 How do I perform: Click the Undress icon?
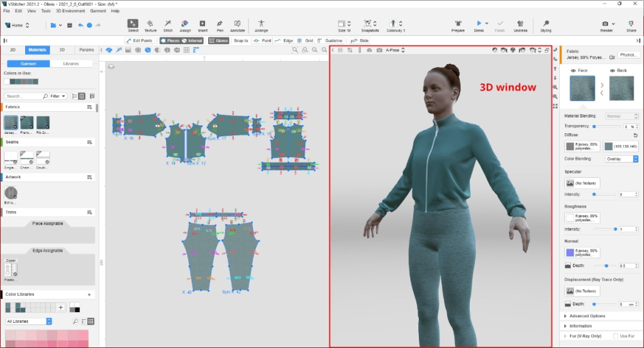coord(520,24)
